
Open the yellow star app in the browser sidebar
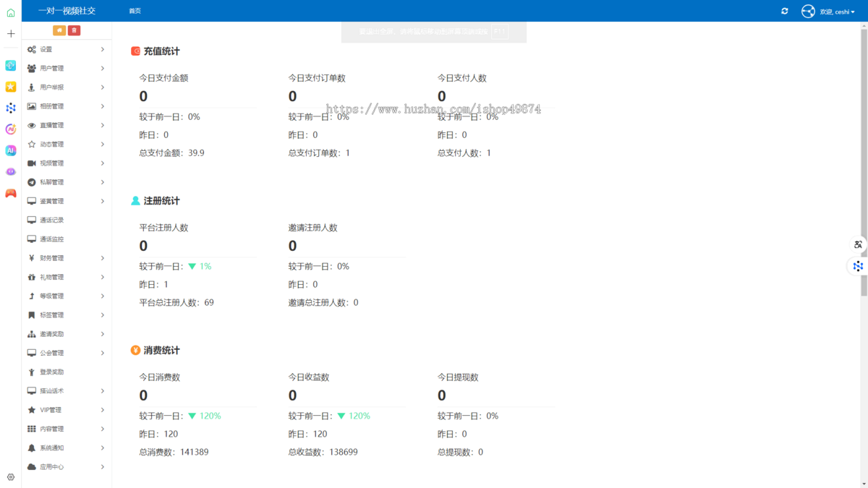11,87
